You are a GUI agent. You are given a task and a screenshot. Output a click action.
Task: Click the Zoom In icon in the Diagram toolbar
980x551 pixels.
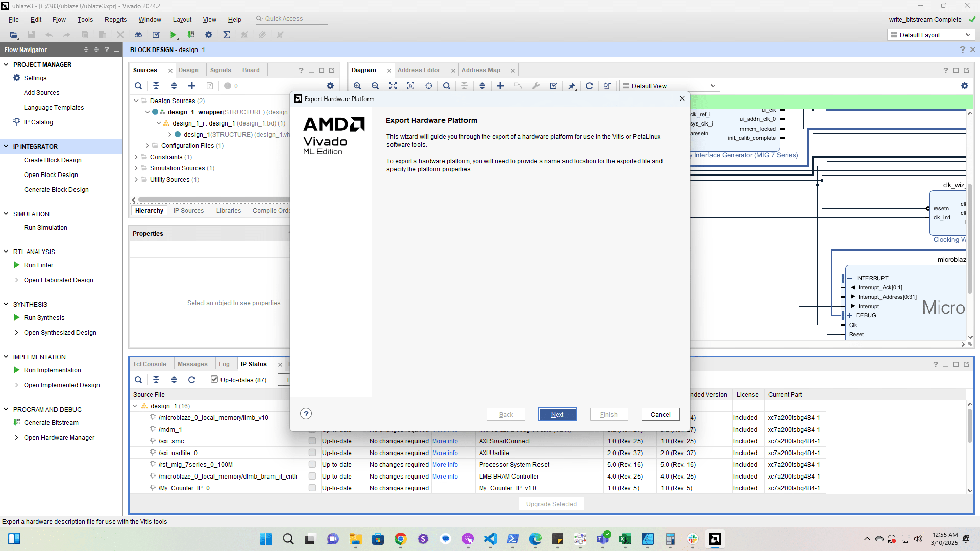357,86
